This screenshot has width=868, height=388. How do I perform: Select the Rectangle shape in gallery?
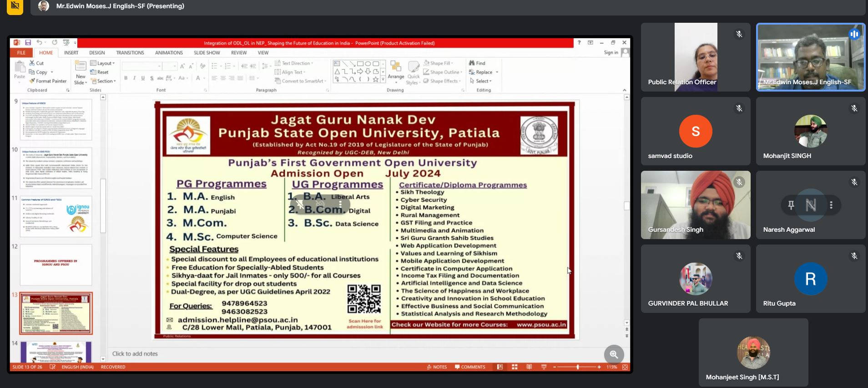point(360,64)
